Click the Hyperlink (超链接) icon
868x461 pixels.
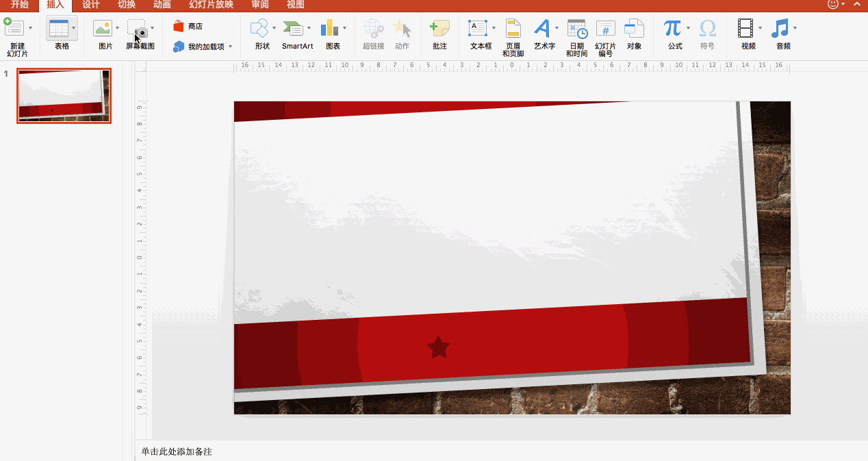[x=374, y=28]
